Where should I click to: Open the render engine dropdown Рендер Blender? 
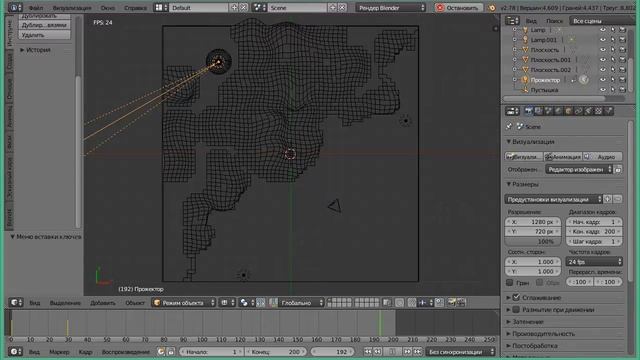(391, 8)
